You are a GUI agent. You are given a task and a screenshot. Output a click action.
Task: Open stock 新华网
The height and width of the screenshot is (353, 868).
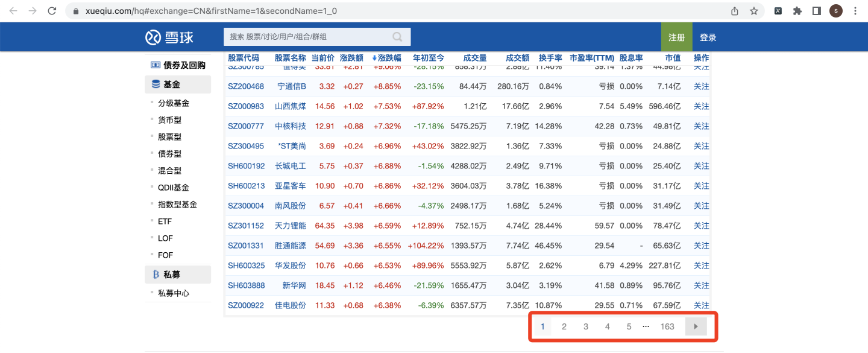tap(294, 285)
